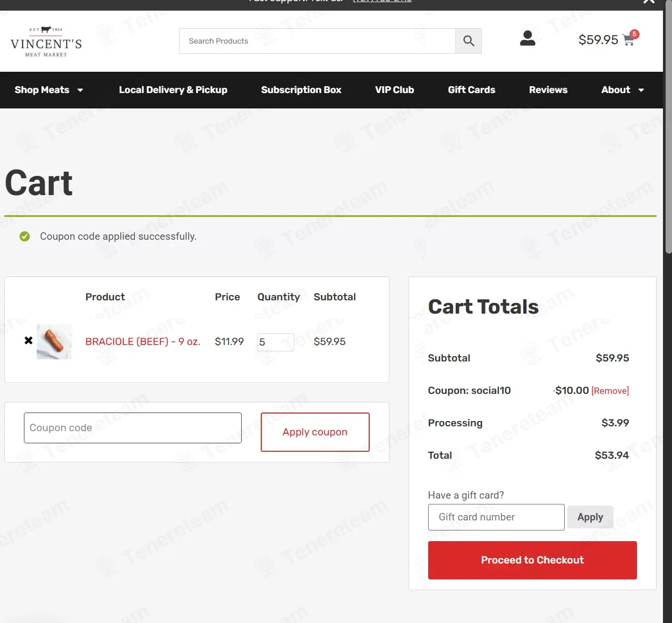This screenshot has height=623, width=672.
Task: Open VIP Club page
Action: tap(395, 90)
